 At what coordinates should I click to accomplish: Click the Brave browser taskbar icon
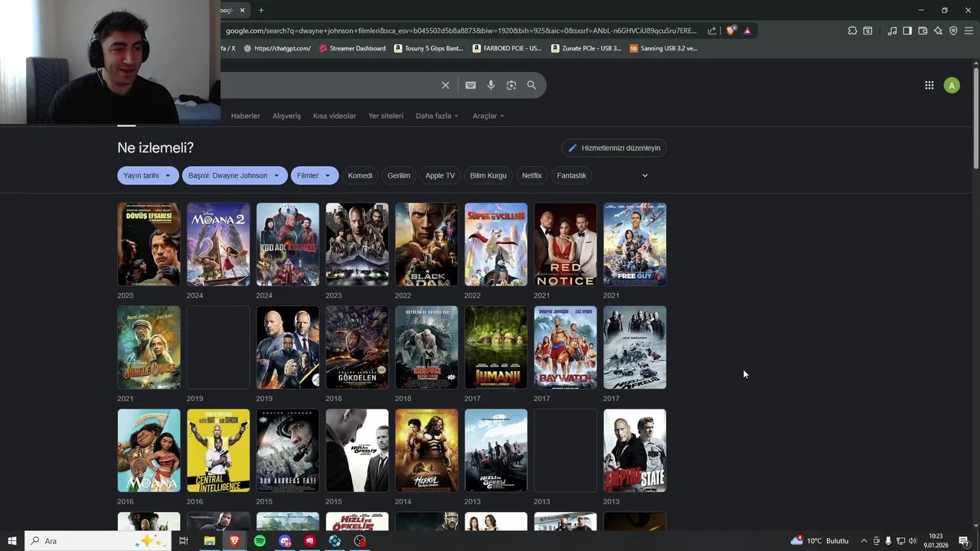click(x=234, y=541)
